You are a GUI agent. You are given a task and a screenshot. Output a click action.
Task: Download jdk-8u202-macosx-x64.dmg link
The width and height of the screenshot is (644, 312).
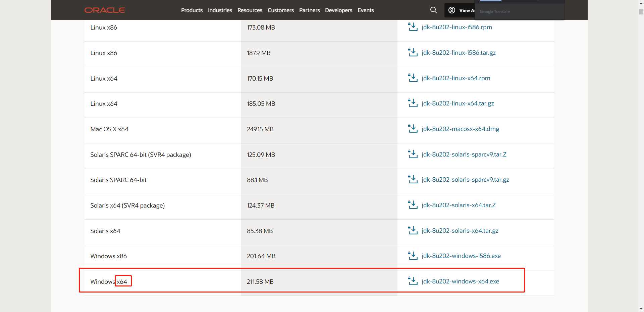pyautogui.click(x=461, y=129)
